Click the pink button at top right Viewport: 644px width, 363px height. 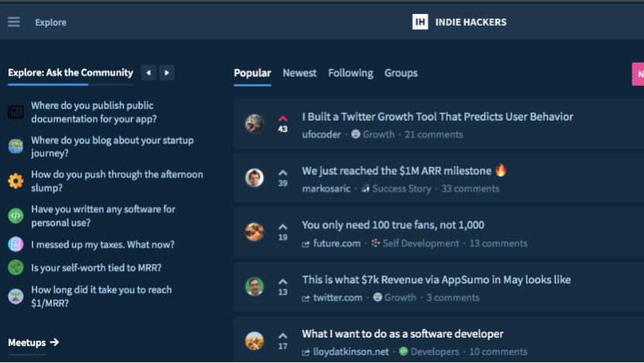coord(638,74)
